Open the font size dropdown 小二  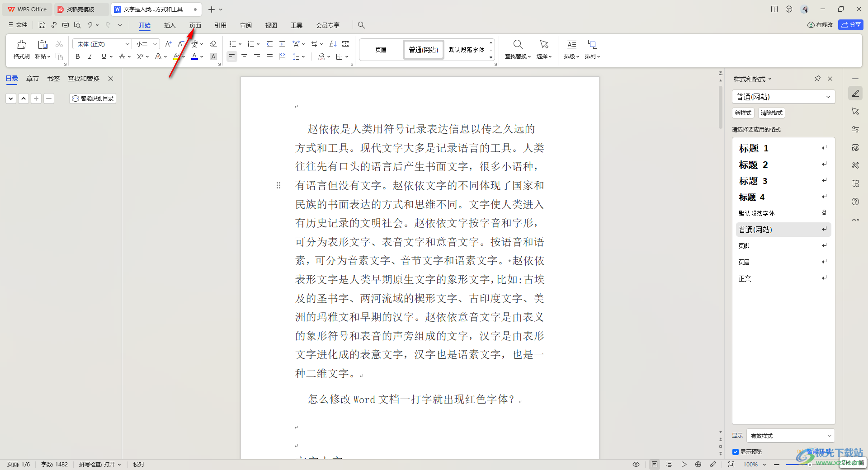point(146,44)
